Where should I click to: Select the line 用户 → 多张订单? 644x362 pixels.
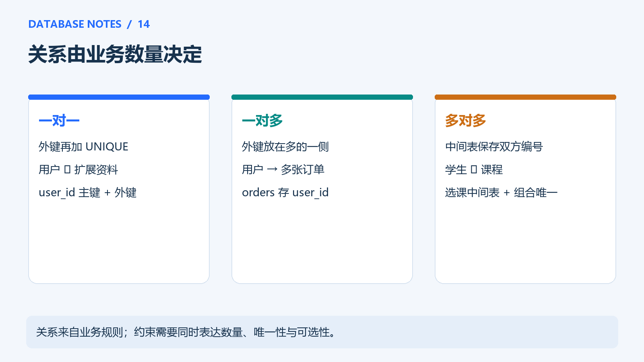[x=283, y=170]
